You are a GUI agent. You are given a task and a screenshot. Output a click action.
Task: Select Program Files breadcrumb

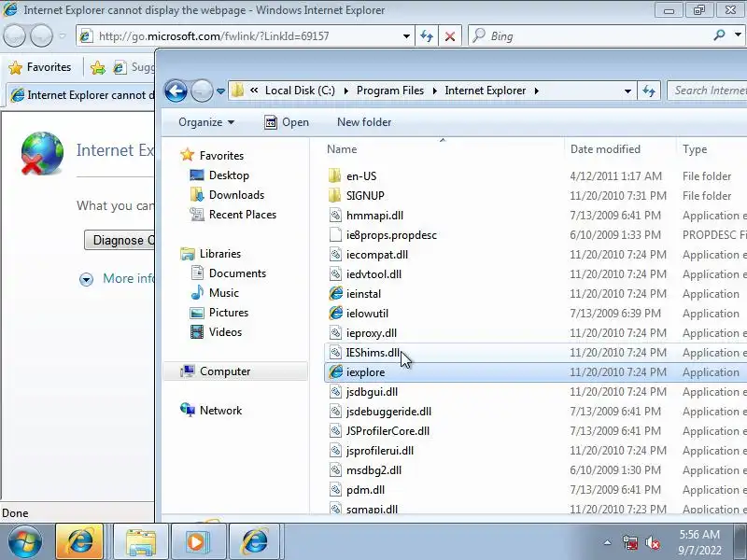390,91
